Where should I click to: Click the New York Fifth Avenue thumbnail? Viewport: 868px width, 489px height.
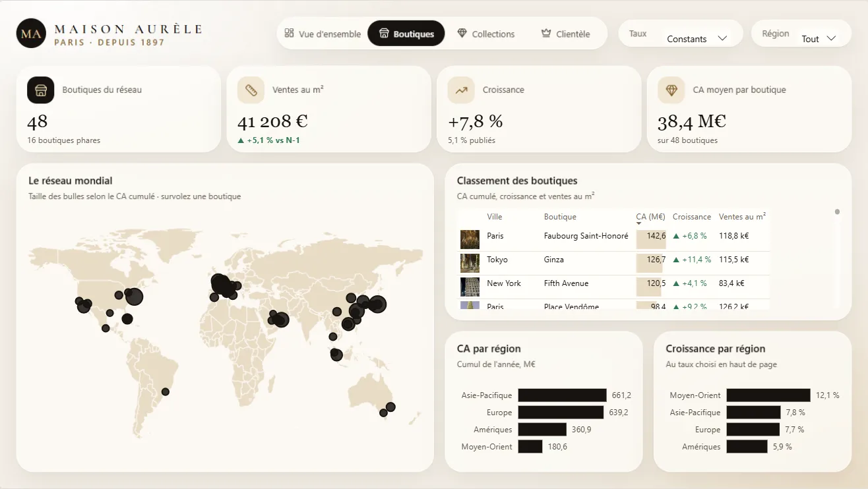470,287
